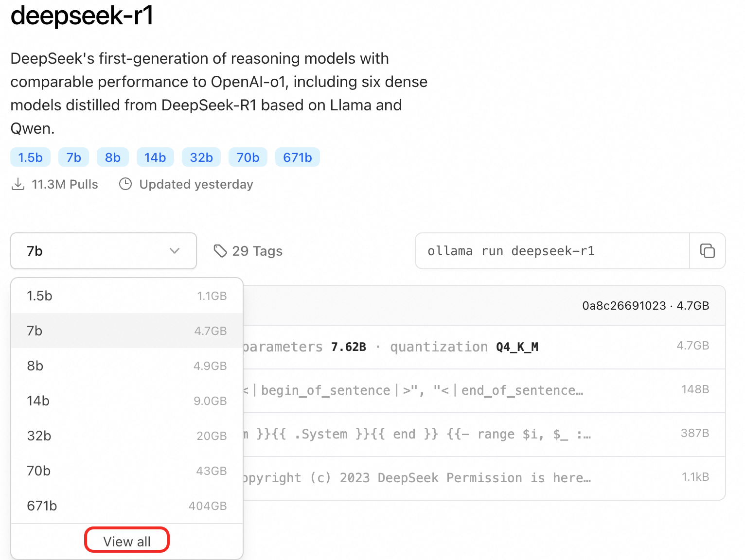Click the deepseek-r1 page title
The image size is (745, 560).
pyautogui.click(x=81, y=16)
